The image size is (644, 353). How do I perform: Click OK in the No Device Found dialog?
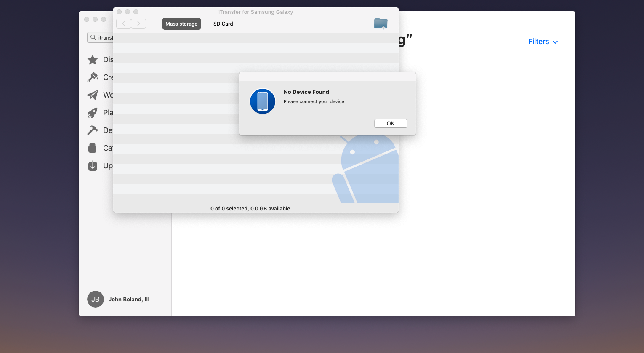pyautogui.click(x=391, y=123)
